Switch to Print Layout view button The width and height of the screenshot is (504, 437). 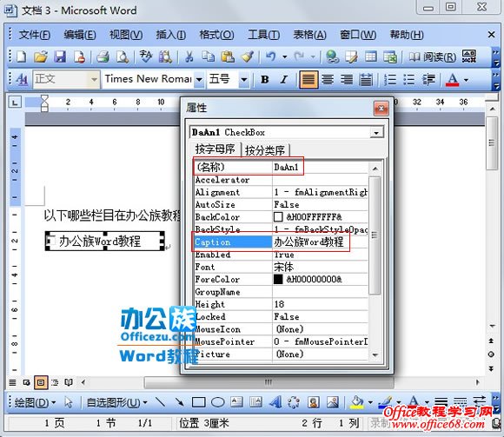(x=41, y=382)
